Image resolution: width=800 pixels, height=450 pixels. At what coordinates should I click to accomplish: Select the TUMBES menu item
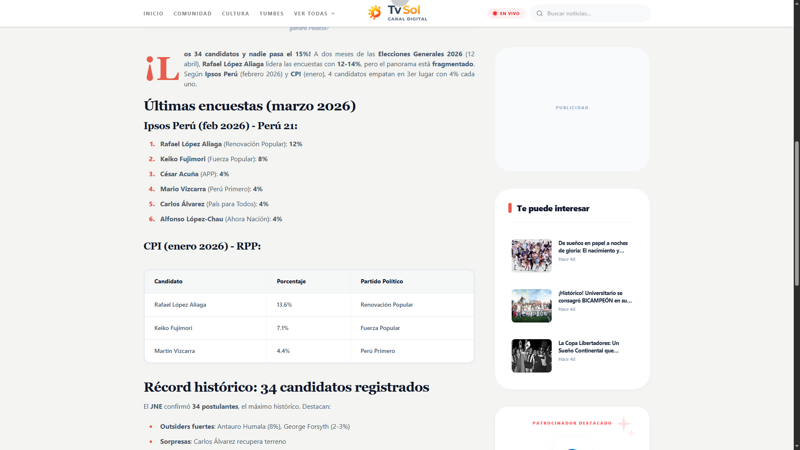point(271,13)
